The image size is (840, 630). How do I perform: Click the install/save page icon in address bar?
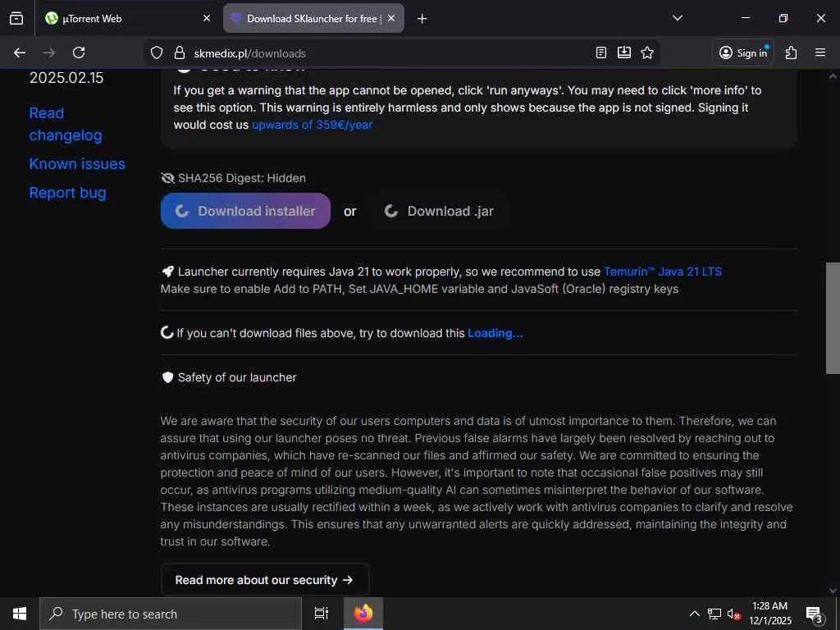click(624, 52)
